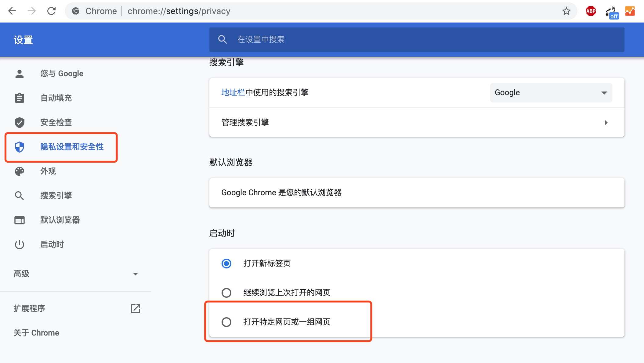Open 关于 Chrome page
This screenshot has width=644, height=363.
[x=36, y=333]
